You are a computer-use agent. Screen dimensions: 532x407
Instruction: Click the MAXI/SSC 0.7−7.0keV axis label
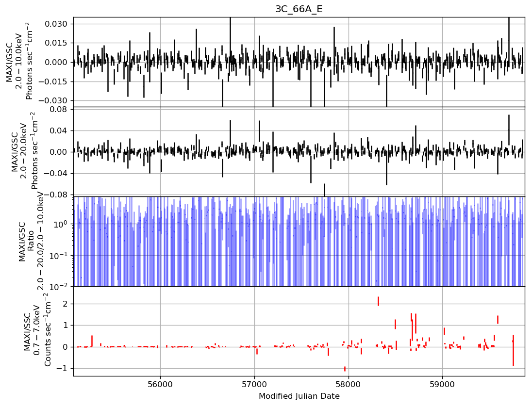tap(37, 331)
